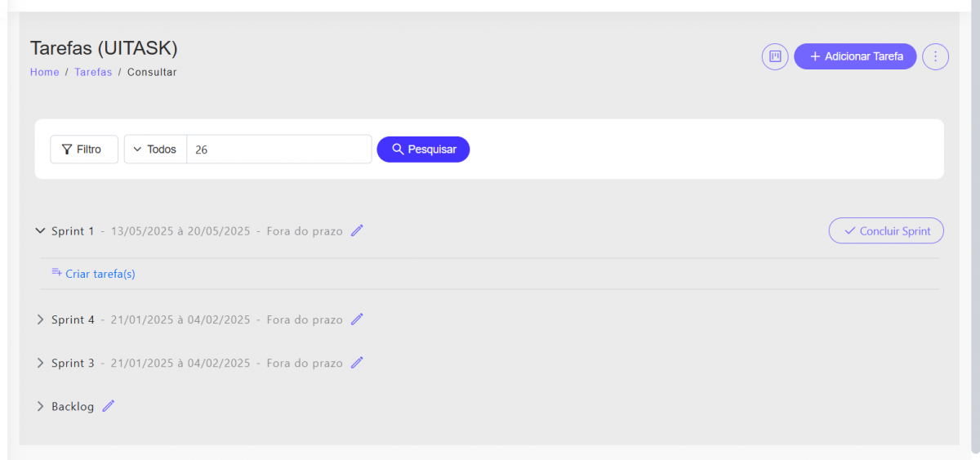Open the three-dot more options menu
The width and height of the screenshot is (980, 460).
[x=935, y=56]
